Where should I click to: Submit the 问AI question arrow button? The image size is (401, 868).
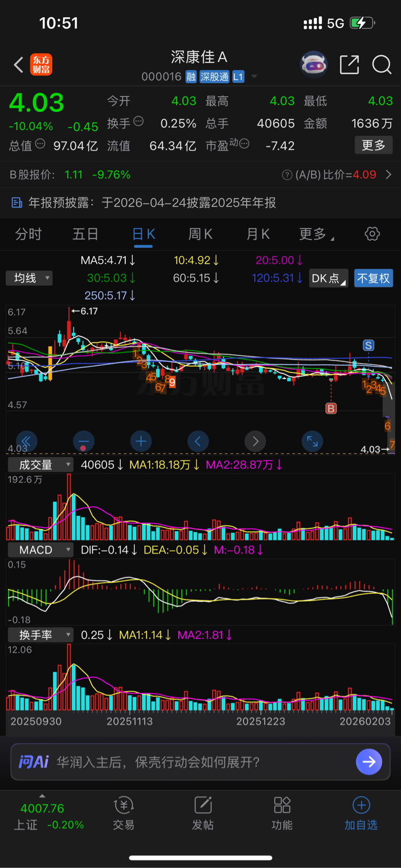click(x=369, y=762)
